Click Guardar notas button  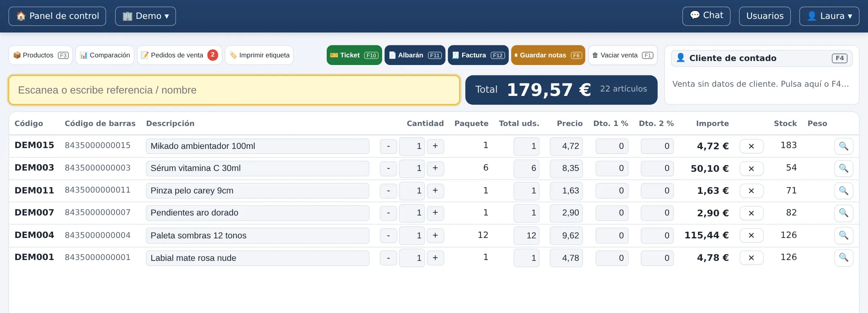click(548, 55)
